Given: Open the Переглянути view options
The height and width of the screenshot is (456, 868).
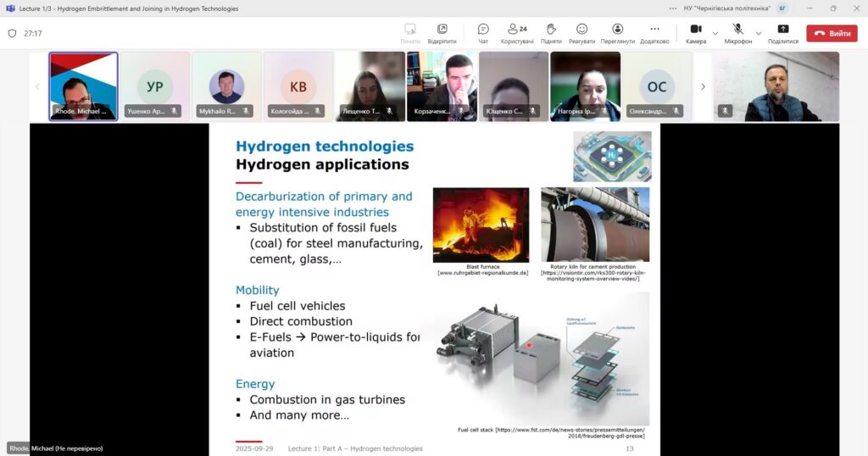Looking at the screenshot, I should [x=617, y=33].
